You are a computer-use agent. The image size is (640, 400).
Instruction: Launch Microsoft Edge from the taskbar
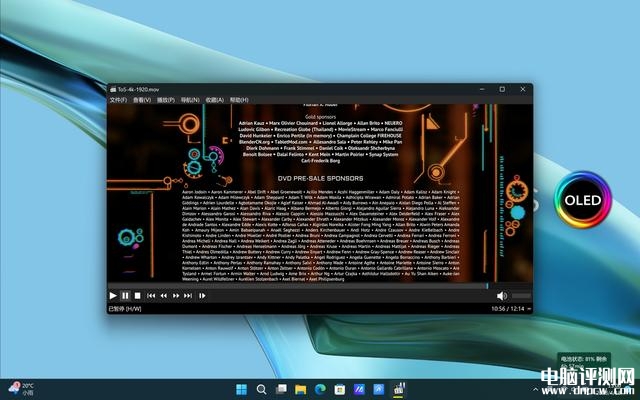point(320,389)
